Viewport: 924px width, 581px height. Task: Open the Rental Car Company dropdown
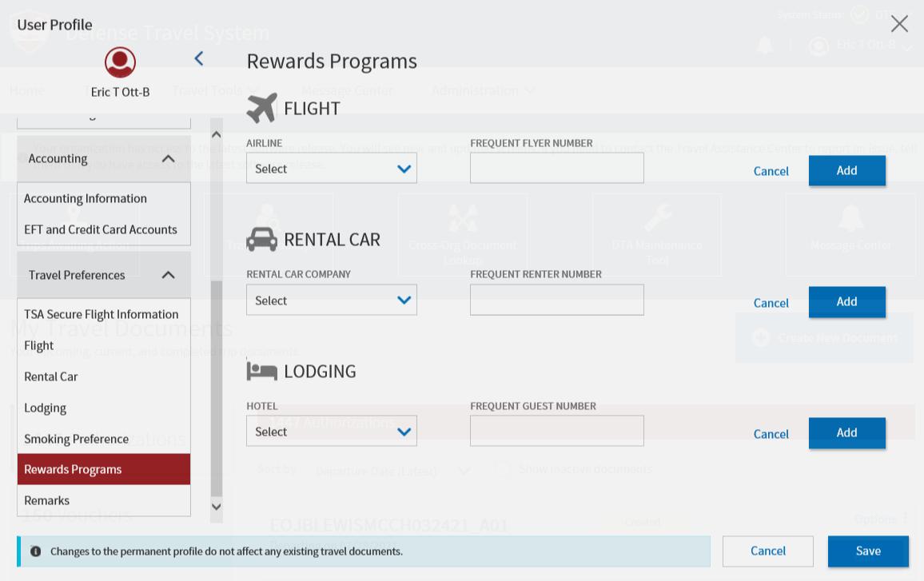[x=331, y=300]
